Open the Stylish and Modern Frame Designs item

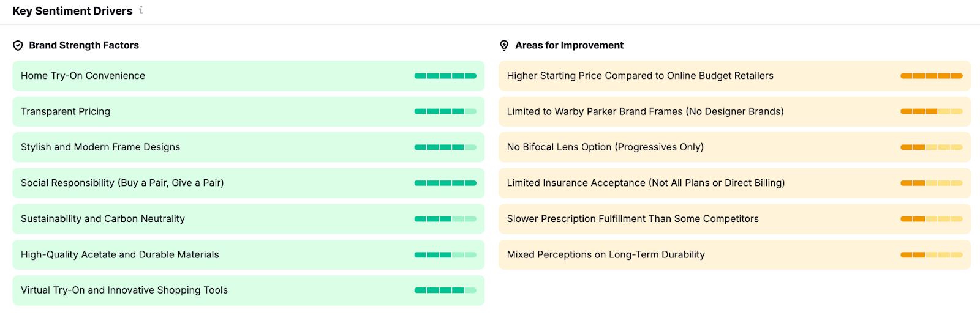pyautogui.click(x=100, y=147)
